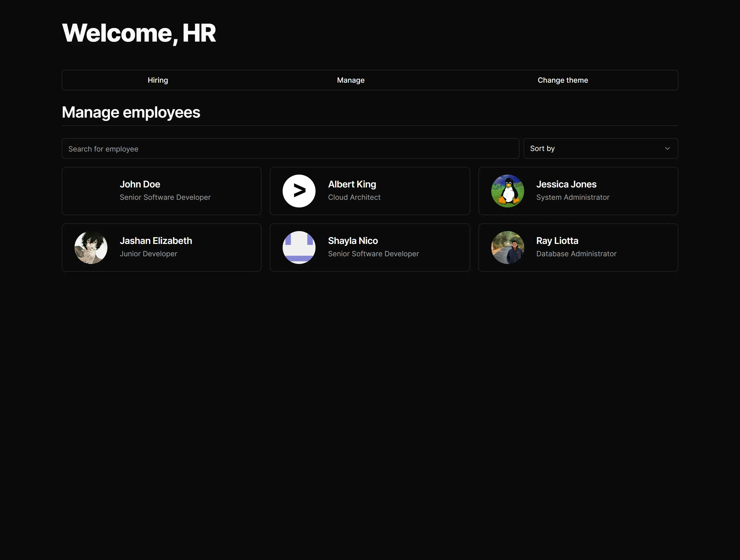Screen dimensions: 740x560
Task: Select Change theme
Action: 563,80
